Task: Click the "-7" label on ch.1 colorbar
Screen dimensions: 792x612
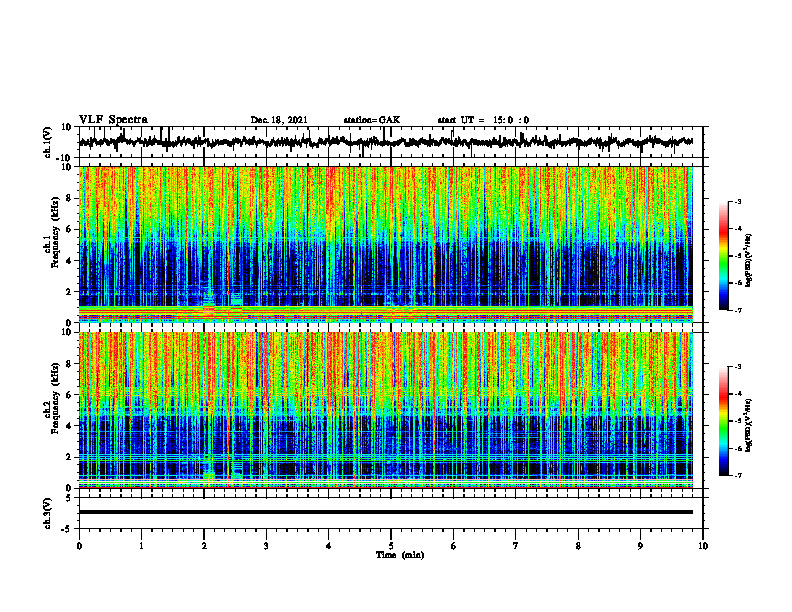Action: [x=737, y=310]
